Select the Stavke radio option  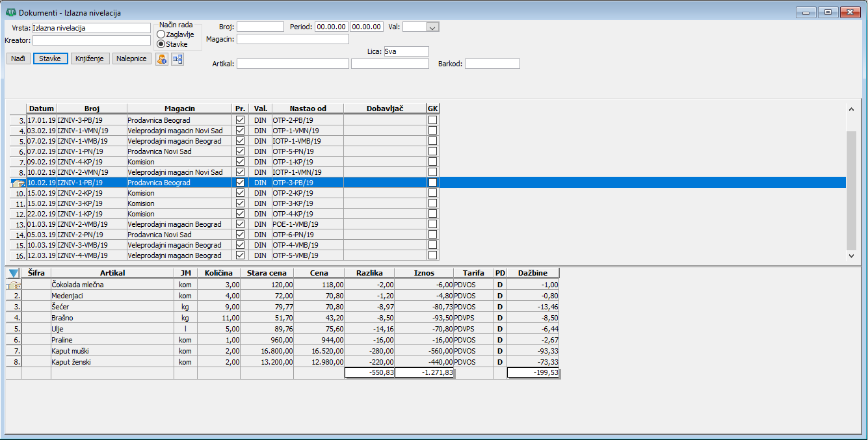pos(161,44)
